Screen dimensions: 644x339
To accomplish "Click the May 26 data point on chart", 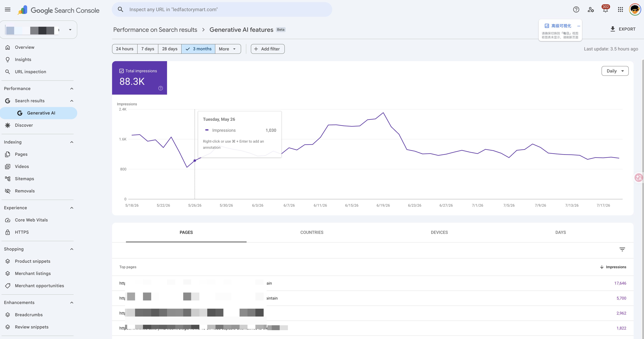I will tap(195, 161).
